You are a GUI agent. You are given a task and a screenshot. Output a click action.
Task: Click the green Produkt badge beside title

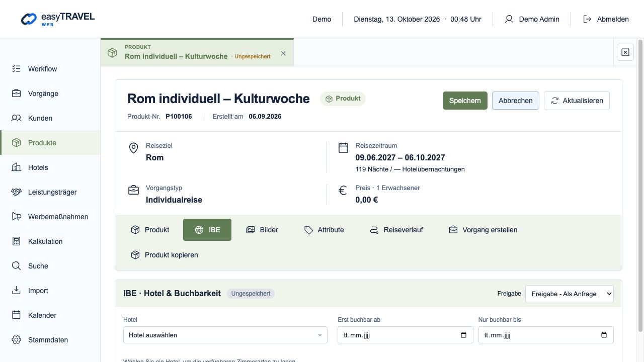[343, 99]
